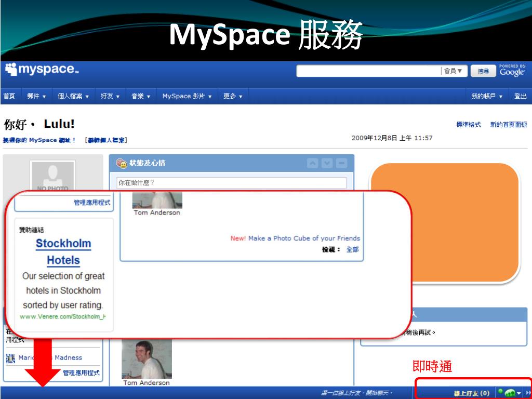Click Make a Photo Cube of your Friends
Screen dimensions: 532x399
coord(304,238)
